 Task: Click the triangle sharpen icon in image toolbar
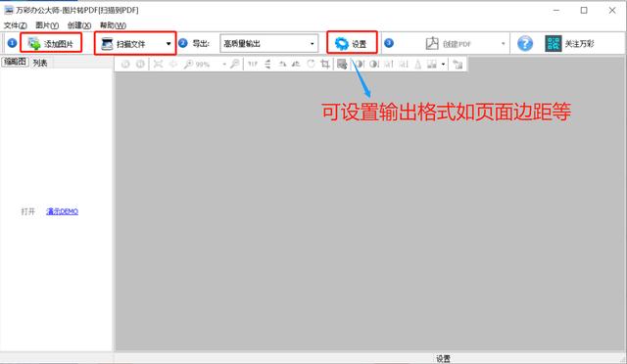point(418,64)
